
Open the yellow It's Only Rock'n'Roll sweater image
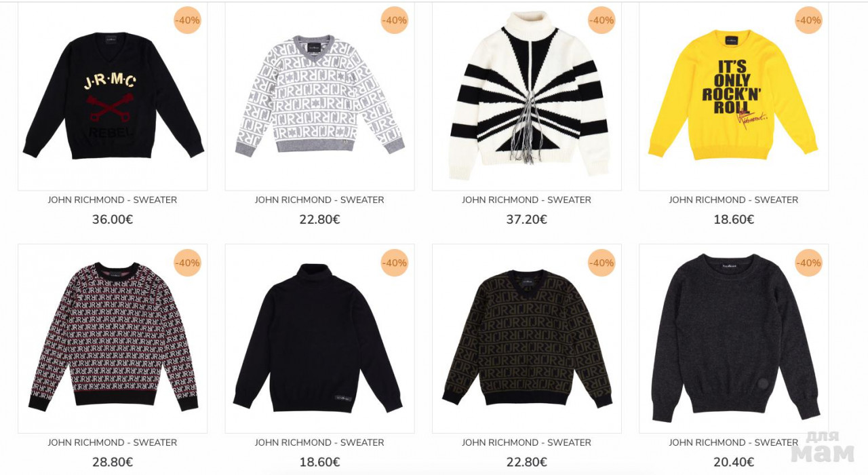(734, 96)
